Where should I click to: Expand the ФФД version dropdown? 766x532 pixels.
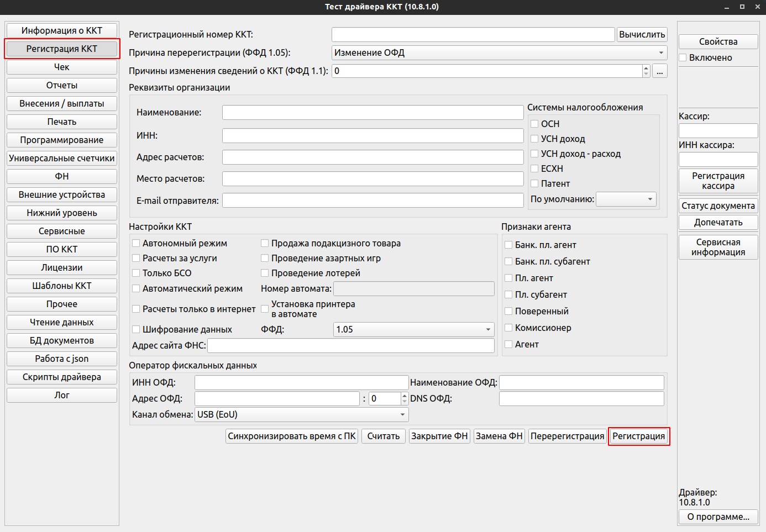pos(414,329)
